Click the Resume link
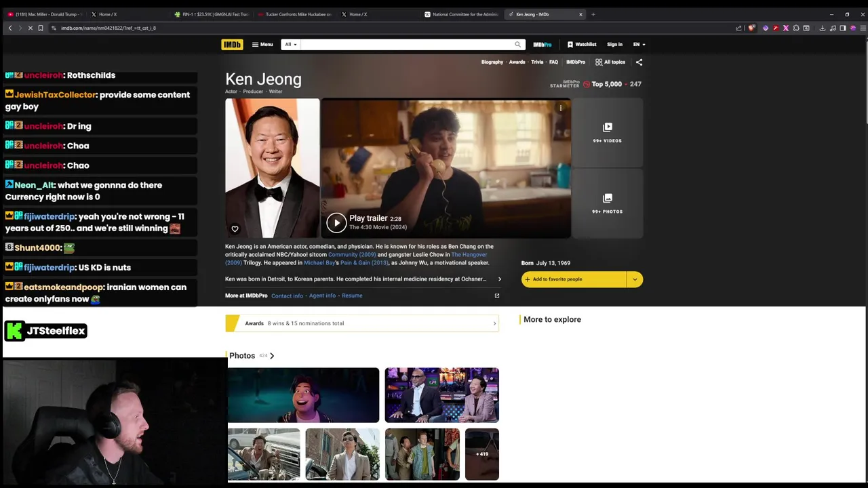This screenshot has width=868, height=488. [x=352, y=296]
